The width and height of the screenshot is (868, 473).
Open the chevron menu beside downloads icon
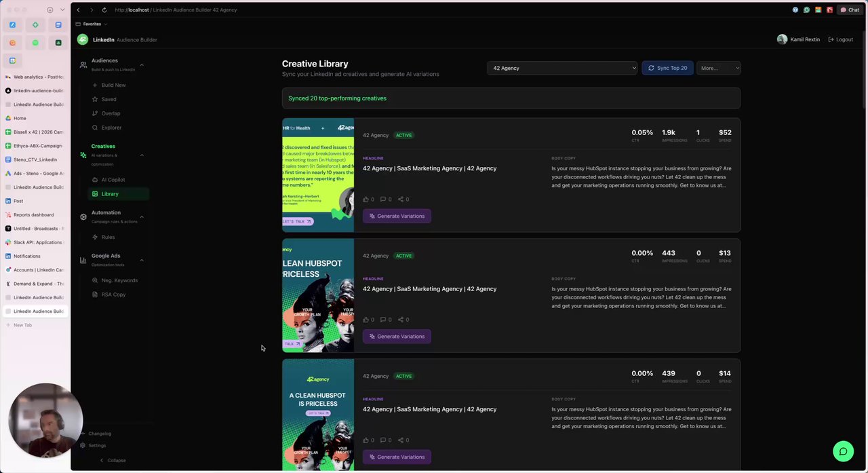tap(62, 10)
